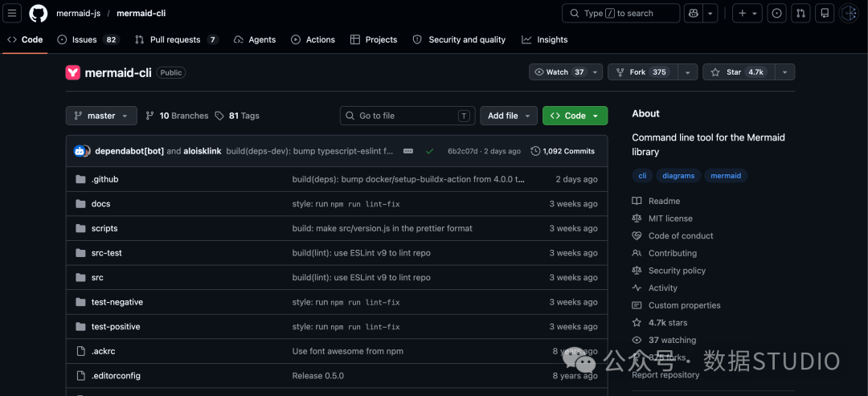Viewport: 868px width, 396px height.
Task: Fork the repository with Fork button
Action: 643,72
